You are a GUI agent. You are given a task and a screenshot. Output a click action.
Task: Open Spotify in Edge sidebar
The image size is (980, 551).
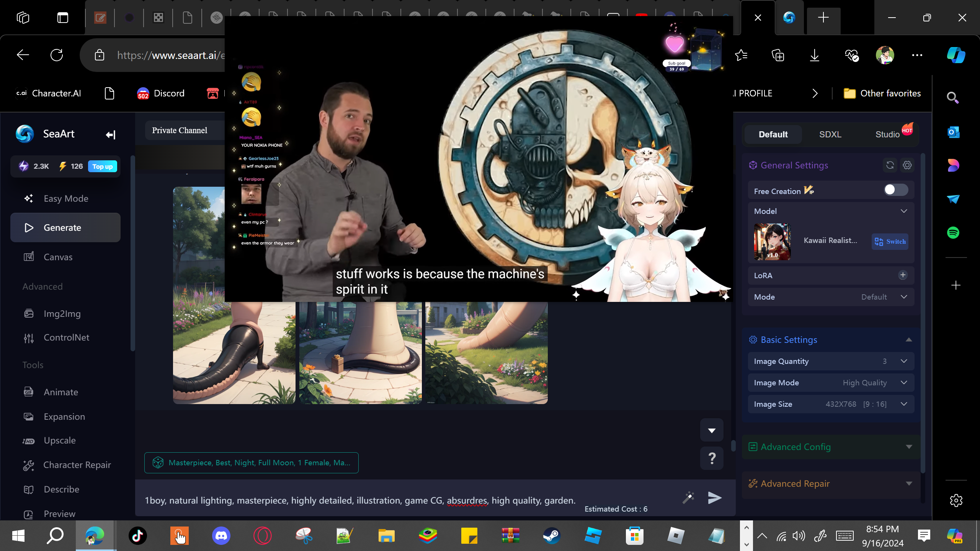click(953, 233)
